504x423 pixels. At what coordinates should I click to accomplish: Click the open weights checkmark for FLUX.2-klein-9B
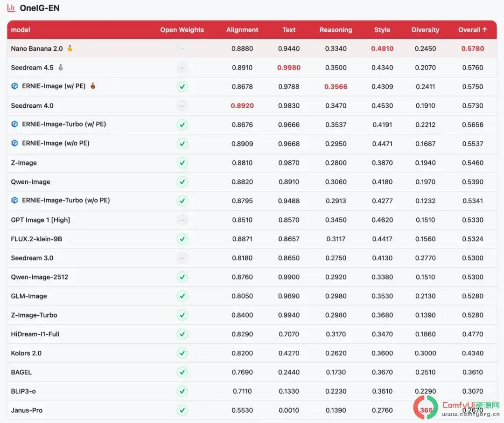(182, 239)
